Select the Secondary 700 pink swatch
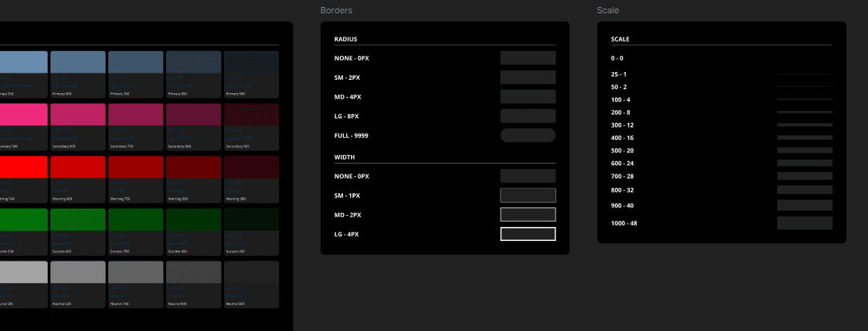The width and height of the screenshot is (868, 331). point(136,114)
